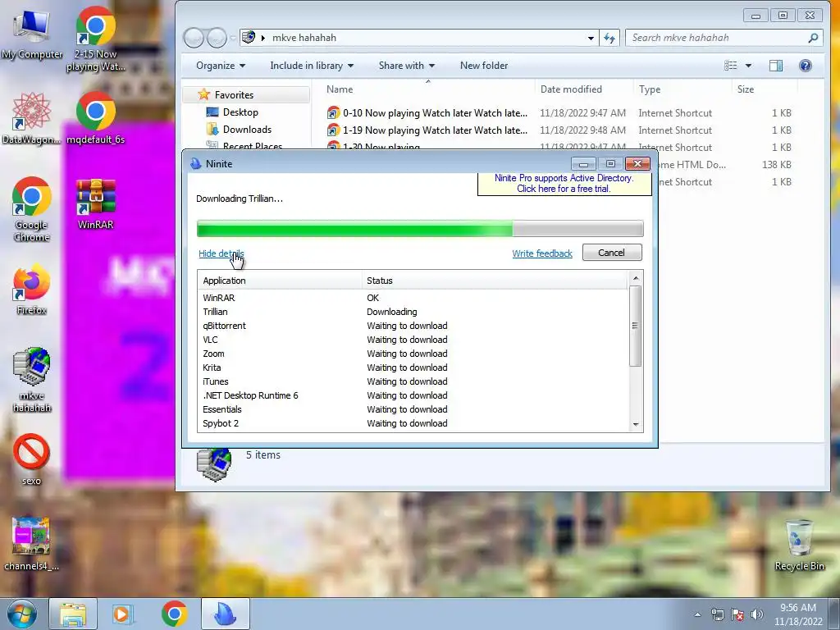Open File Explorer from the taskbar
The width and height of the screenshot is (840, 630).
pyautogui.click(x=73, y=614)
